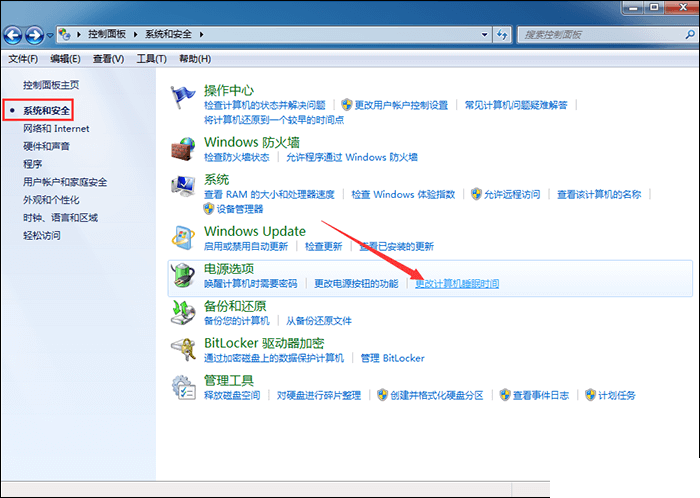The height and width of the screenshot is (498, 700).
Task: Click shield icon beside 创建并格式化硬盘分区
Action: pos(382,395)
